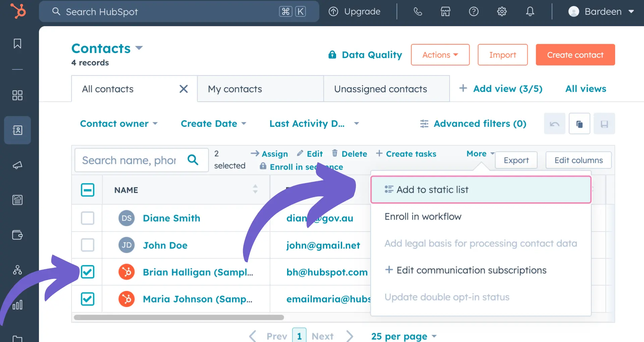Click the Next page arrow
This screenshot has width=644, height=342.
(350, 336)
